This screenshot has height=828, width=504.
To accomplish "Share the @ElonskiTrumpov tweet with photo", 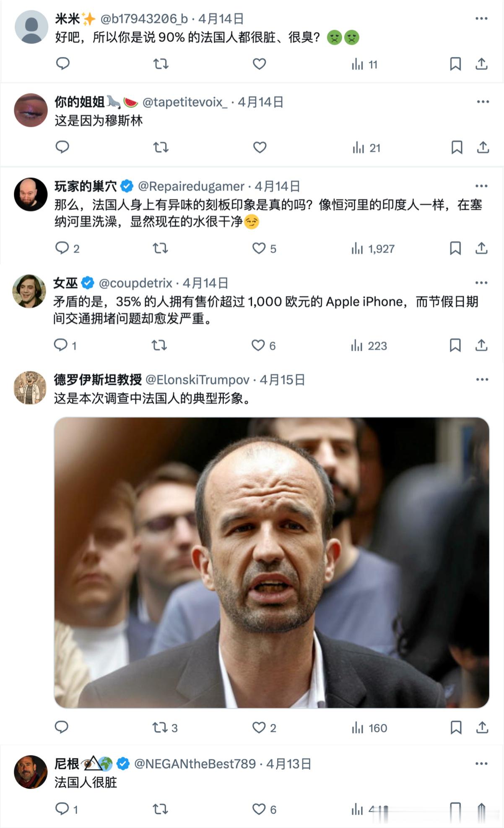I will coord(482,727).
